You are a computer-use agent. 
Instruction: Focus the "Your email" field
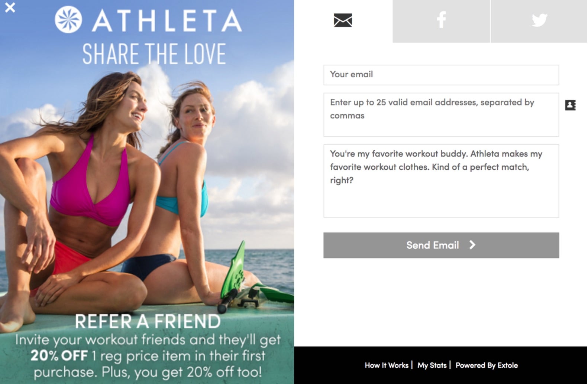(x=441, y=75)
